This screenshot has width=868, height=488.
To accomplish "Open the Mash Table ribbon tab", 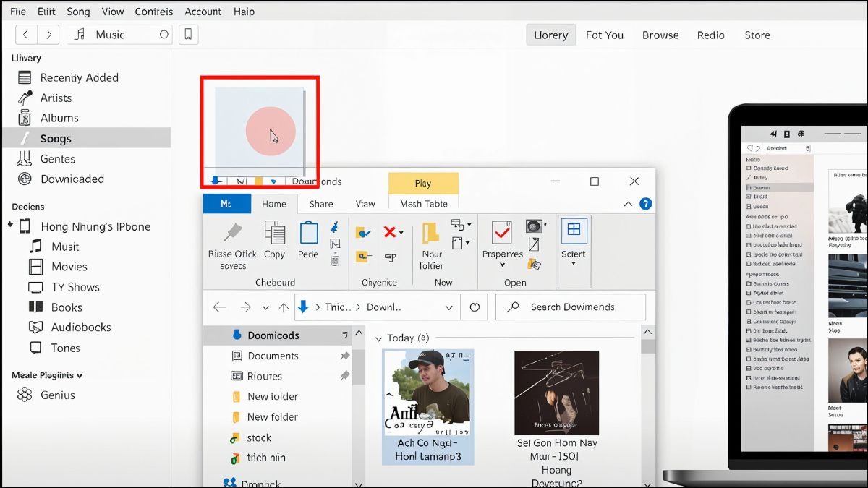I will (x=423, y=204).
